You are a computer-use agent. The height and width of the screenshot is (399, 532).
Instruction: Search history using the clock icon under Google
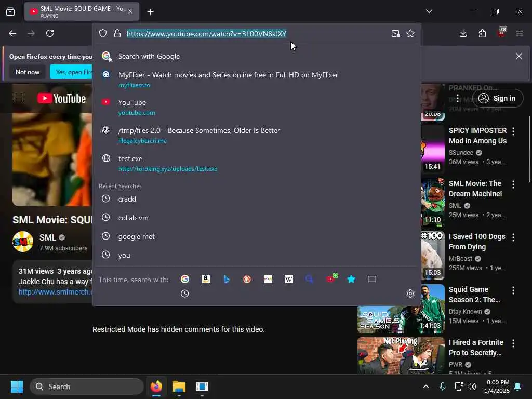coord(185,294)
